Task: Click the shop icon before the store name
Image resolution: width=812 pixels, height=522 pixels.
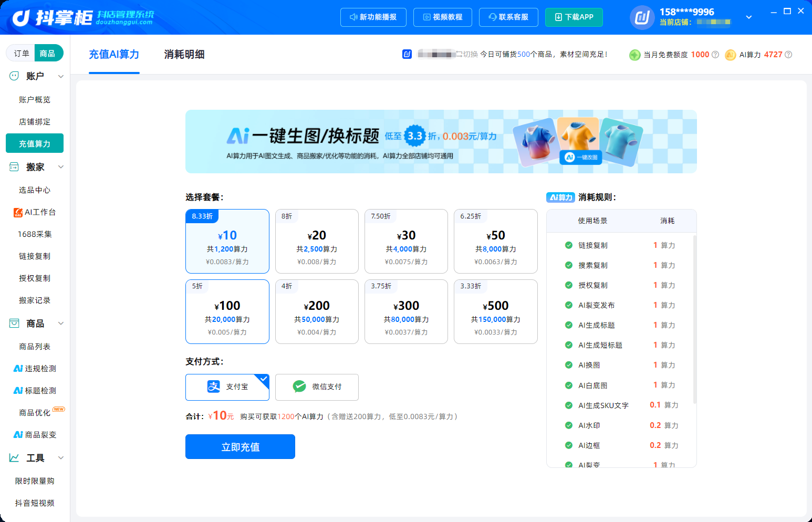Action: click(407, 54)
